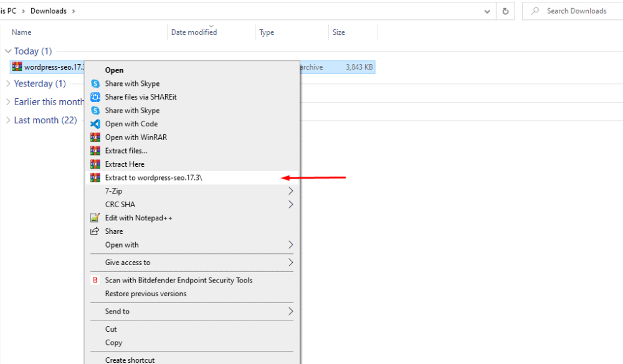This screenshot has height=364, width=623.
Task: Click WinRAR icon beside Extract Here
Action: pos(95,164)
